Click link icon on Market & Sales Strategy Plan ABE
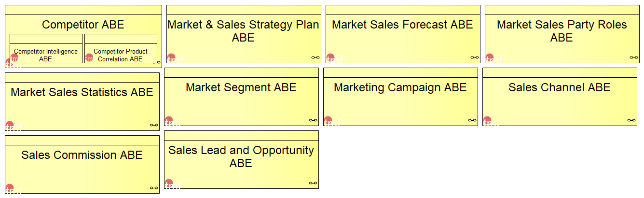This screenshot has width=644, height=198. pyautogui.click(x=315, y=57)
